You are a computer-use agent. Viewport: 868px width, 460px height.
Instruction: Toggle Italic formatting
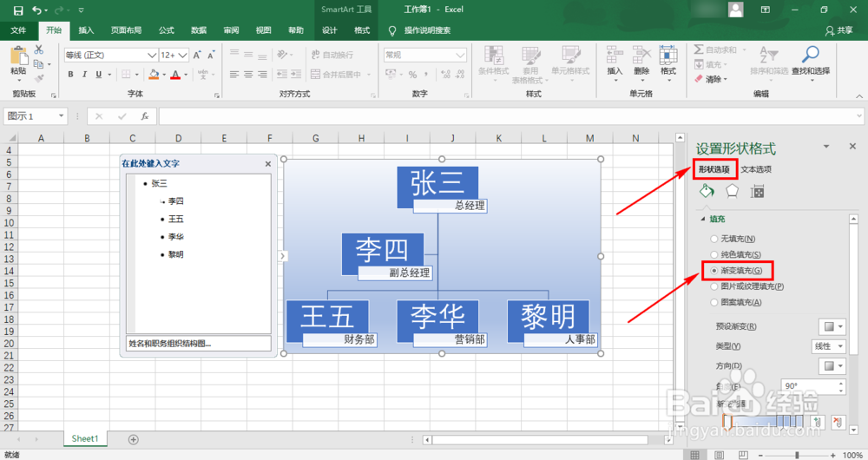coord(84,74)
